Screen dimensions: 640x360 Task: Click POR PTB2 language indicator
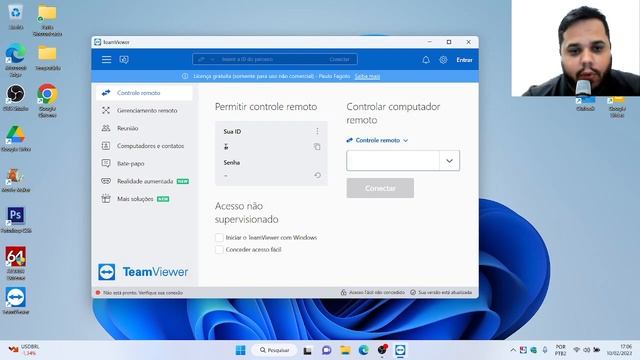(x=560, y=350)
